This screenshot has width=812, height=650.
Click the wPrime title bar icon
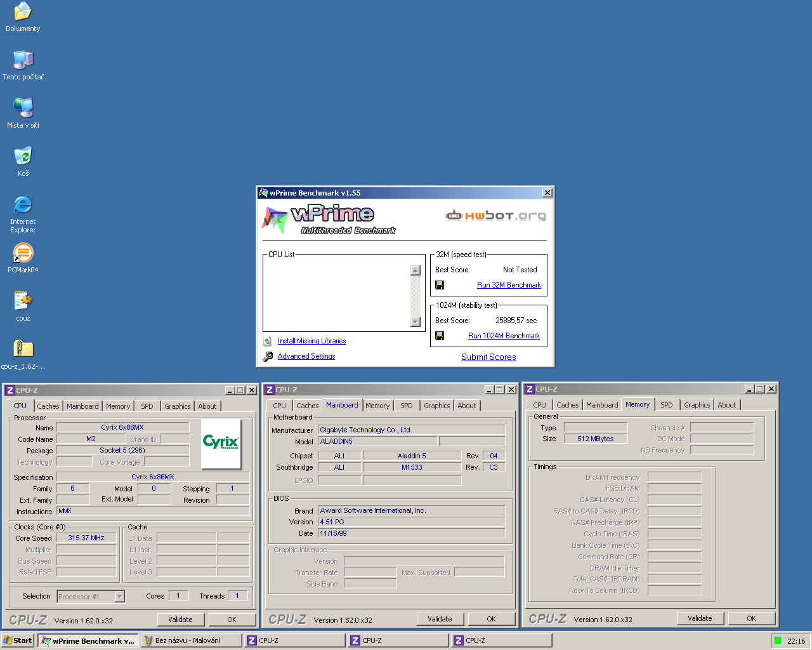[263, 193]
